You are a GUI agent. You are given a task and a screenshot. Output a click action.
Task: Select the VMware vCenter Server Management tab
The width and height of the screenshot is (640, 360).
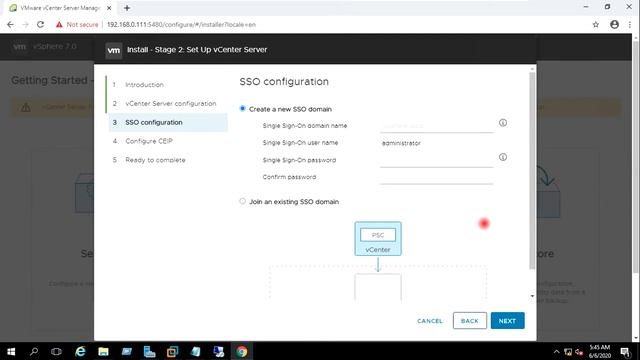(x=60, y=8)
